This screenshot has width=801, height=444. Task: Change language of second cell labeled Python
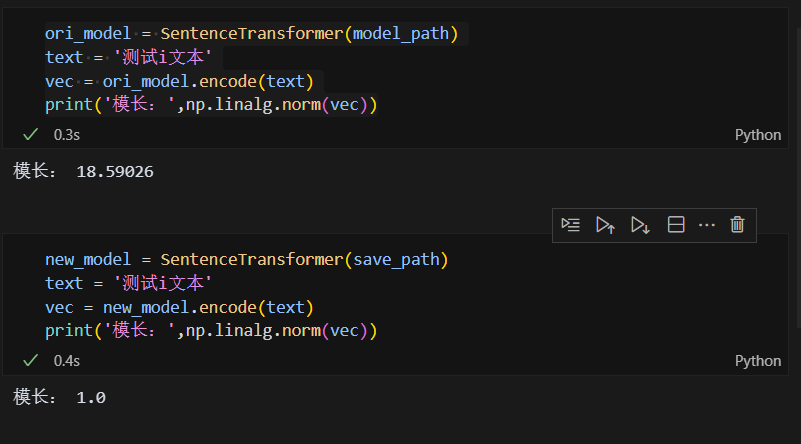(x=758, y=361)
